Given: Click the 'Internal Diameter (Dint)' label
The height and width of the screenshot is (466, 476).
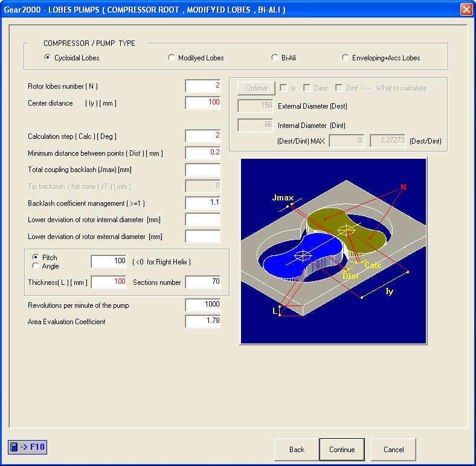Looking at the screenshot, I should [312, 126].
